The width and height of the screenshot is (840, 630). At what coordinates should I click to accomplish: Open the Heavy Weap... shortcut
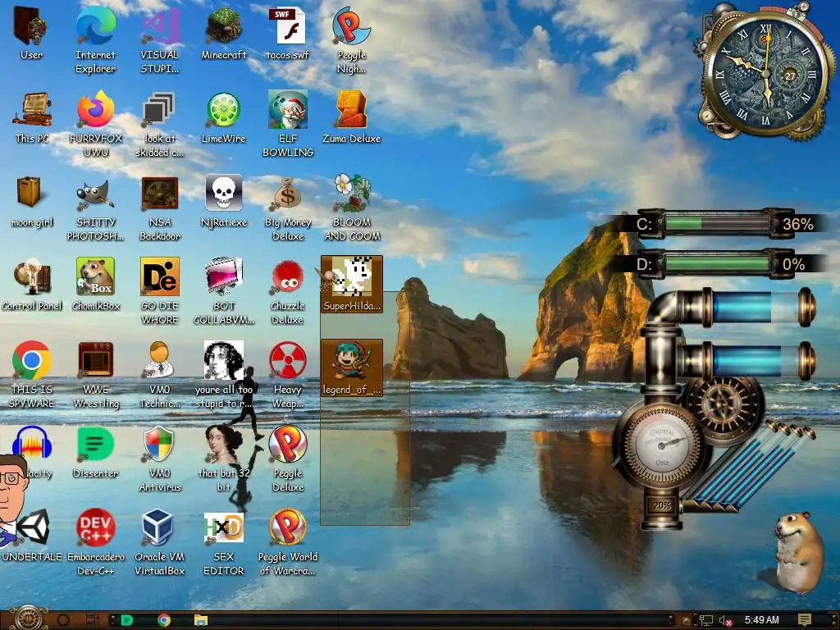click(288, 375)
